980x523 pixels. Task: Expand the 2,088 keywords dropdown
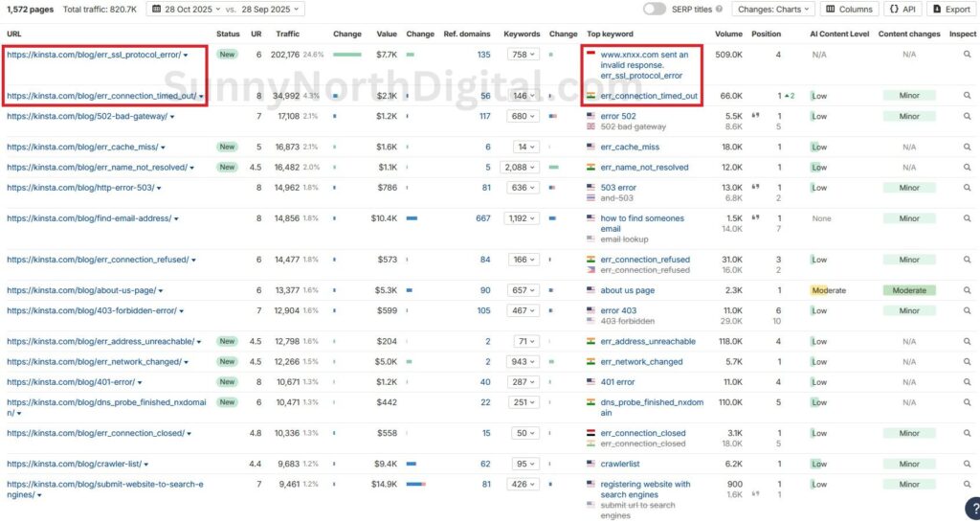[520, 168]
